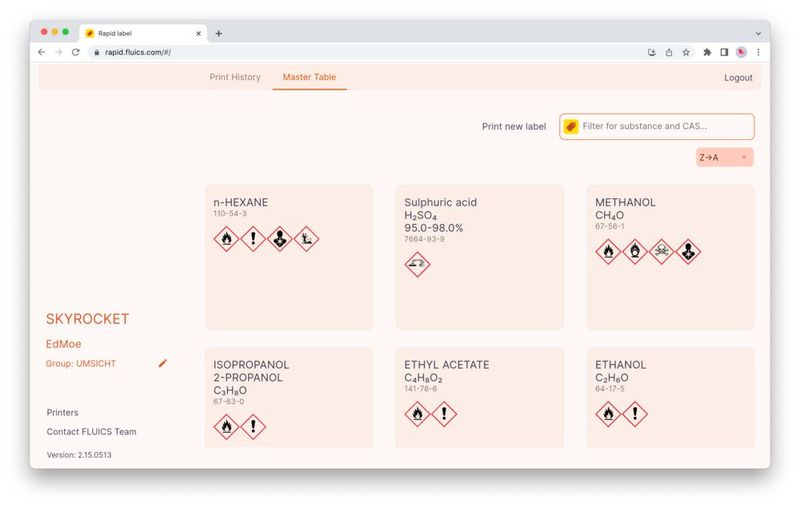
Task: Open the browser three-dot menu
Action: pos(758,52)
